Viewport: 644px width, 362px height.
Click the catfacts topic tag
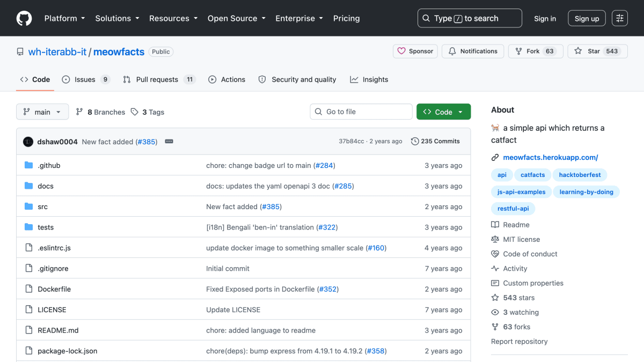(533, 175)
